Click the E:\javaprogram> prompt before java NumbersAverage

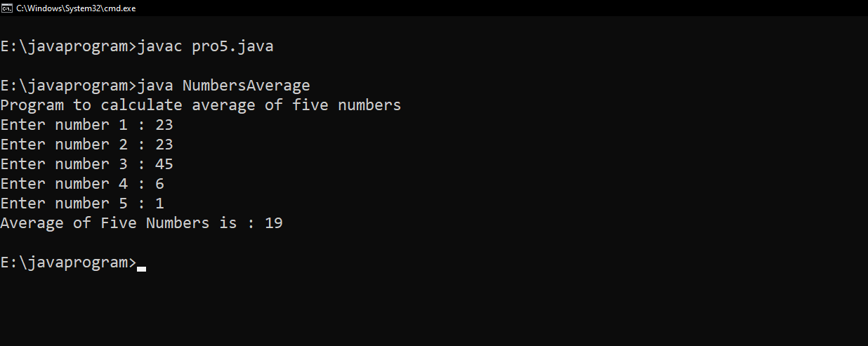coord(68,86)
